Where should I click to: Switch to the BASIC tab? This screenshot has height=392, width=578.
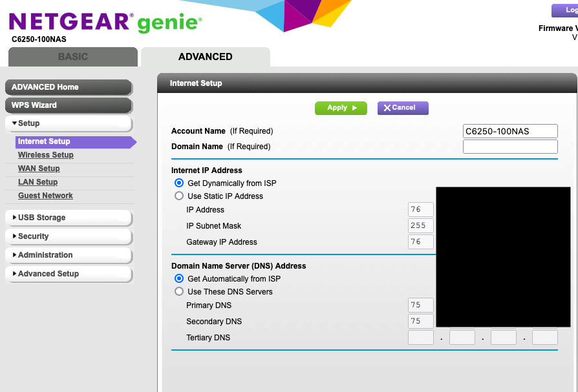[x=73, y=57]
